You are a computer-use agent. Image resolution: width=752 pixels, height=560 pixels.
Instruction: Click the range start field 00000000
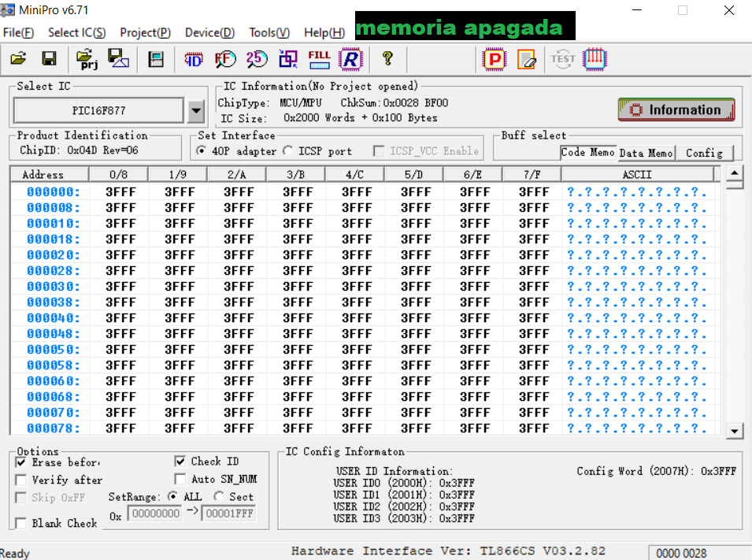click(155, 514)
